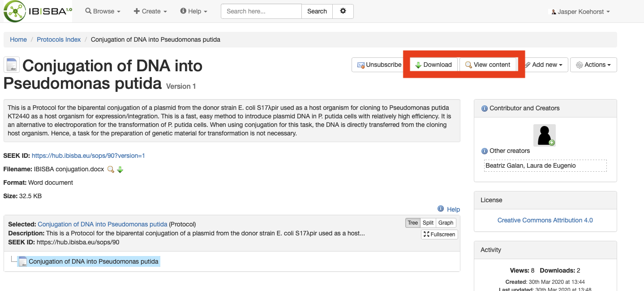The width and height of the screenshot is (644, 291).
Task: Click the blue Help info icon above tree
Action: 441,209
